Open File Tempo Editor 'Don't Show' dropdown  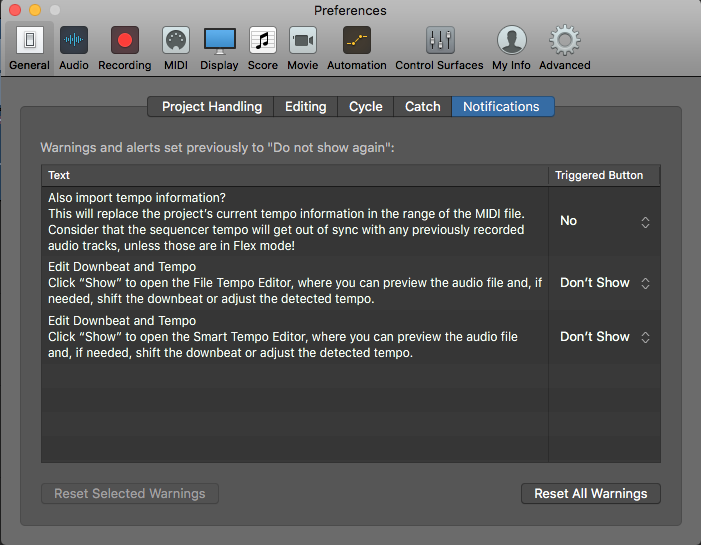605,283
